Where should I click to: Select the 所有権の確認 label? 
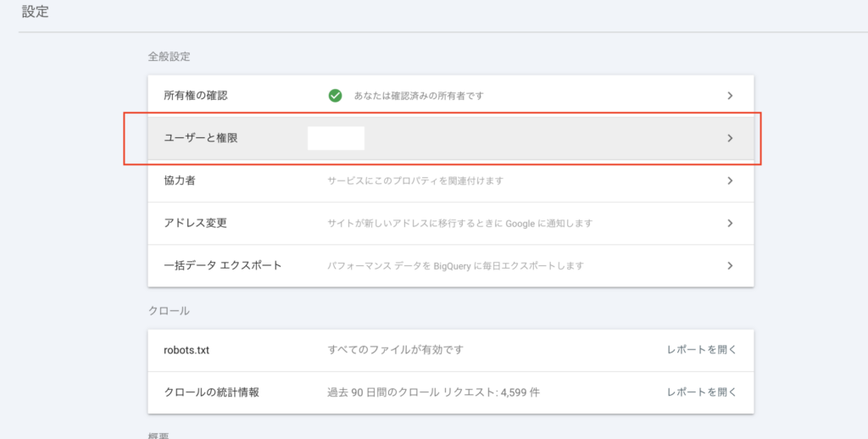(196, 96)
